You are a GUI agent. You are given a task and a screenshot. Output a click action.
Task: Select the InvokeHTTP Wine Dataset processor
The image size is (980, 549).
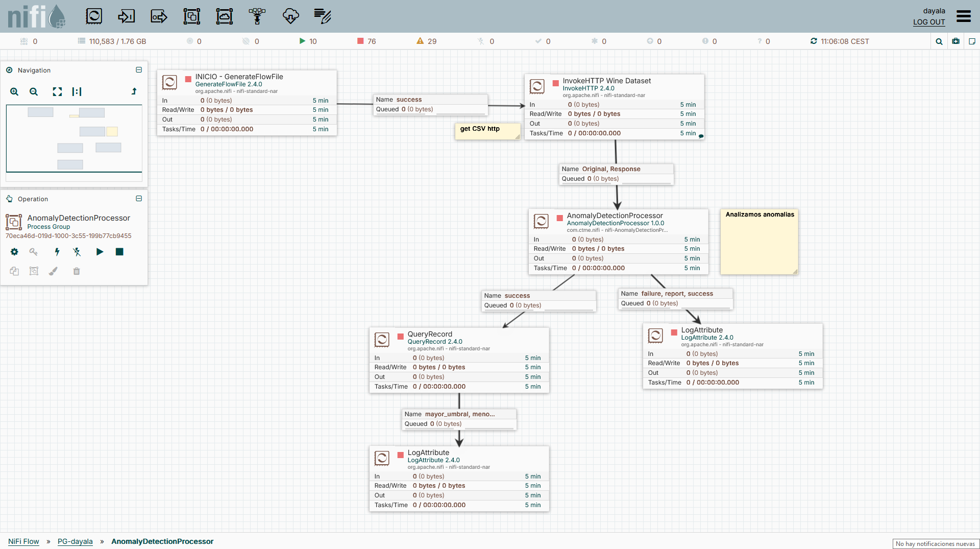pos(615,107)
